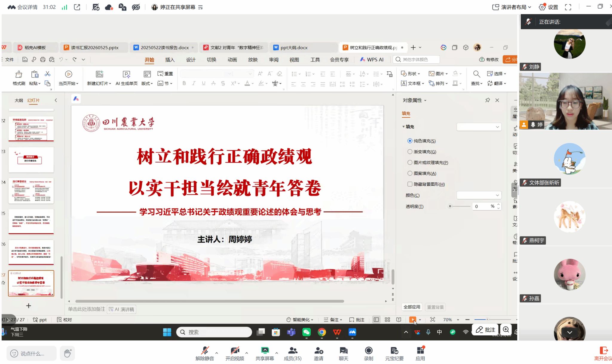Pin the Object Properties panel
The image size is (612, 364).
tap(488, 100)
